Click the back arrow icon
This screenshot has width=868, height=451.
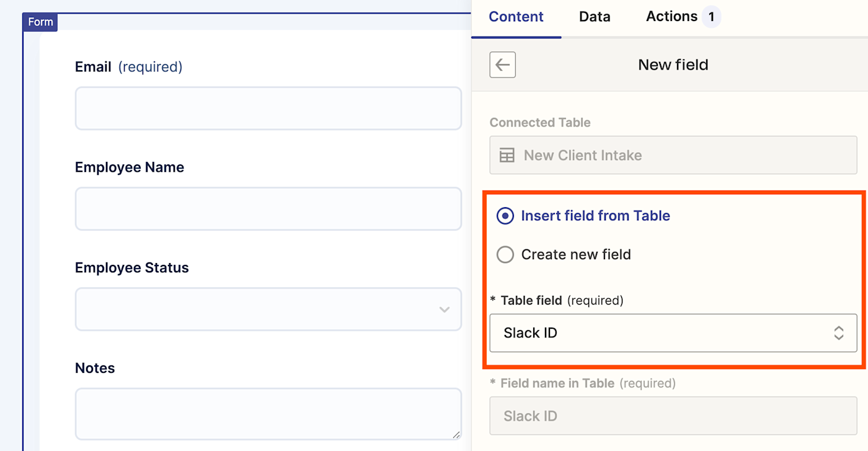coord(502,65)
